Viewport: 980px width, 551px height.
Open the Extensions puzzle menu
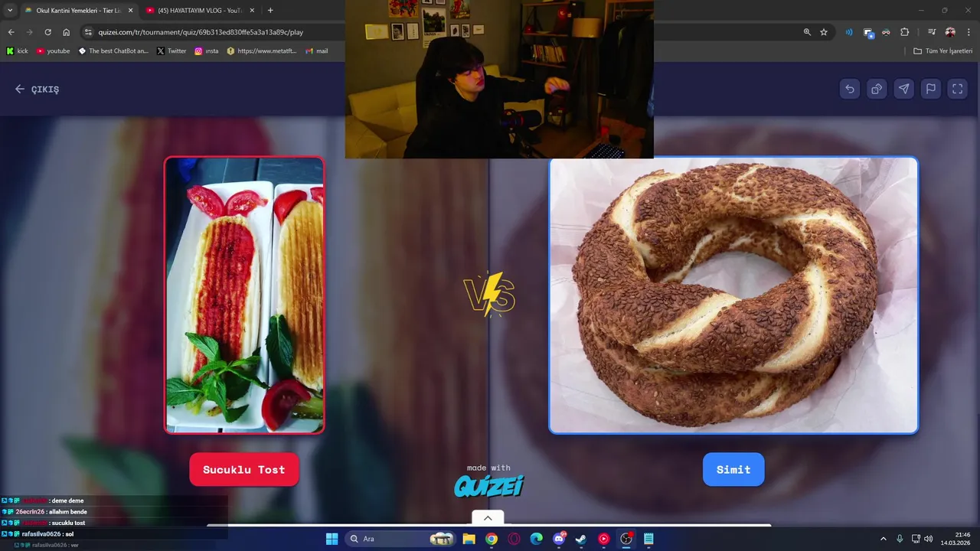[x=904, y=32]
